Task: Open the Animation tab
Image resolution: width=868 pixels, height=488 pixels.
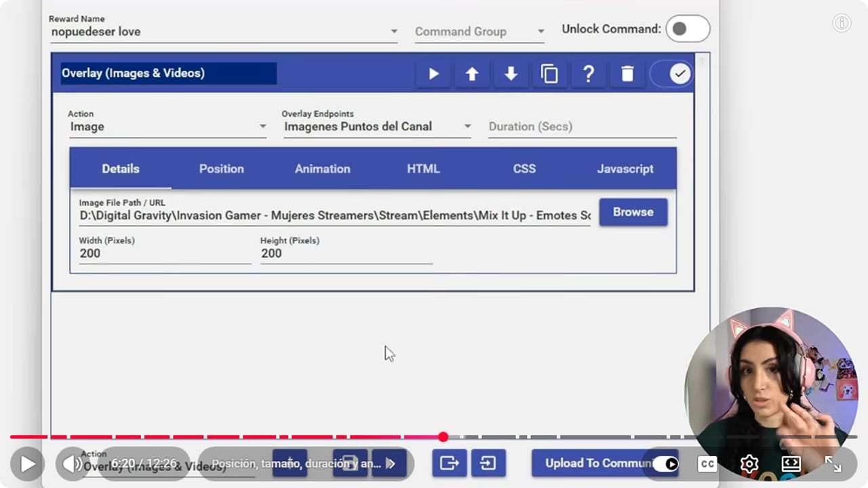Action: click(x=323, y=169)
